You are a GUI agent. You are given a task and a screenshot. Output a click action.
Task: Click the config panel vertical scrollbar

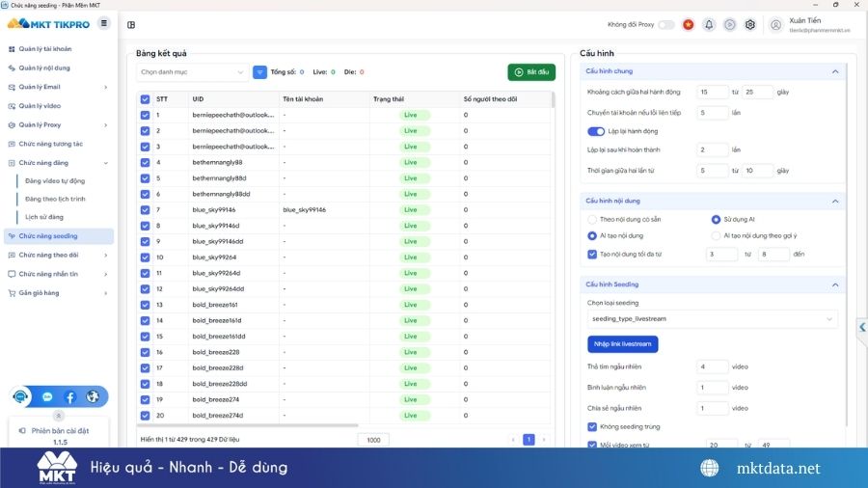[847, 243]
